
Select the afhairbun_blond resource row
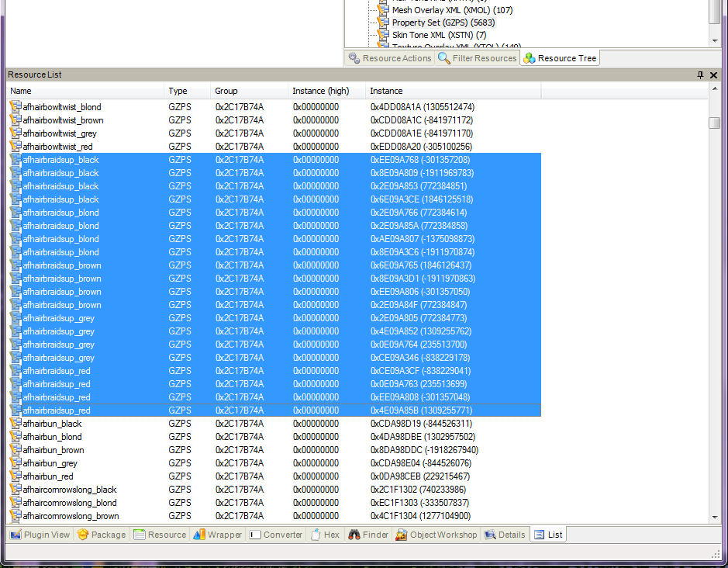coord(53,437)
